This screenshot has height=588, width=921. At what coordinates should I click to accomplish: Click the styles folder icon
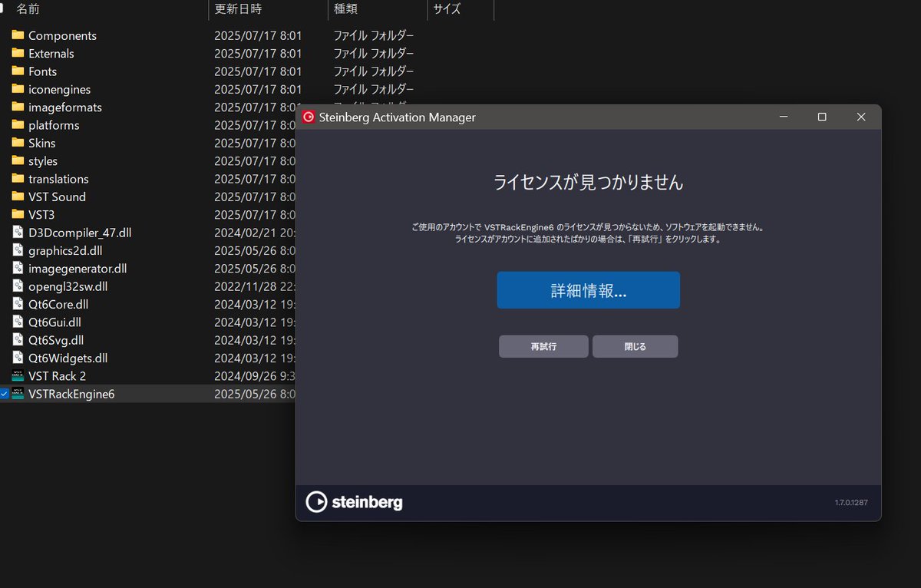pos(18,160)
